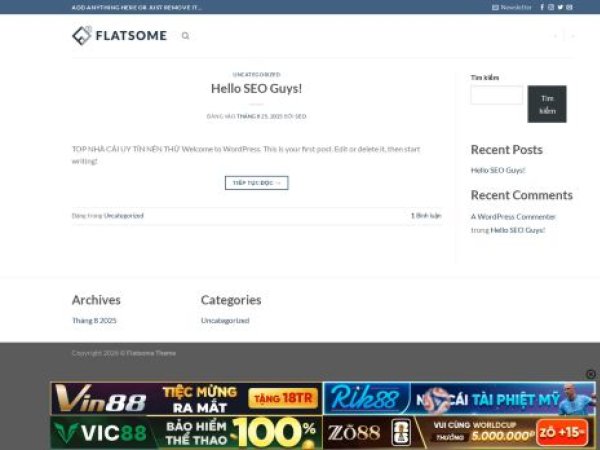Close the floating banner ads with X icon

tap(591, 374)
